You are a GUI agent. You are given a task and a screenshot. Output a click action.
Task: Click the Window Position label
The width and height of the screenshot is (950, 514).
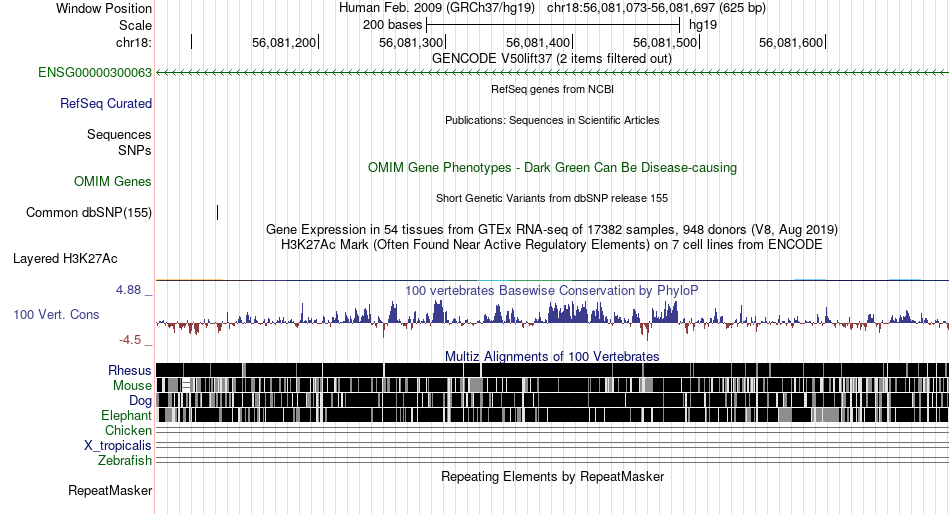(x=104, y=8)
